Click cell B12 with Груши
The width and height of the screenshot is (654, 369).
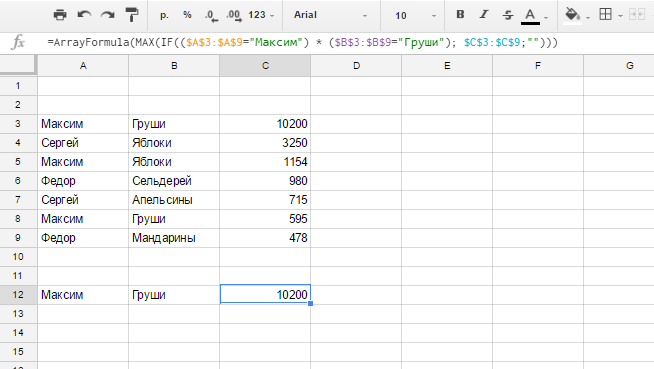click(x=174, y=295)
